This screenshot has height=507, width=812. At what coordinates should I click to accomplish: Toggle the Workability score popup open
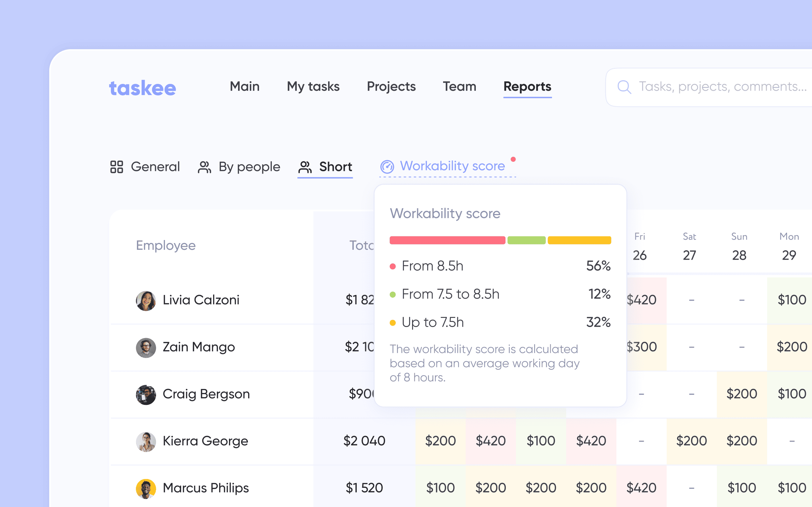coord(451,166)
